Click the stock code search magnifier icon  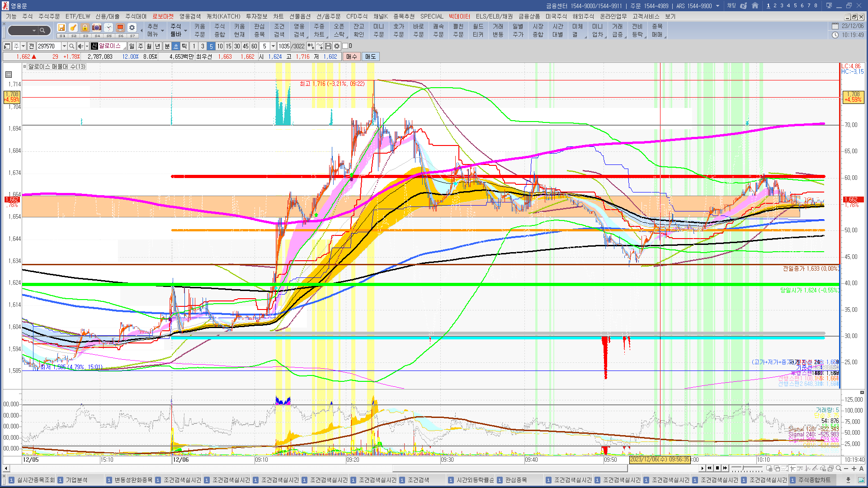[71, 46]
